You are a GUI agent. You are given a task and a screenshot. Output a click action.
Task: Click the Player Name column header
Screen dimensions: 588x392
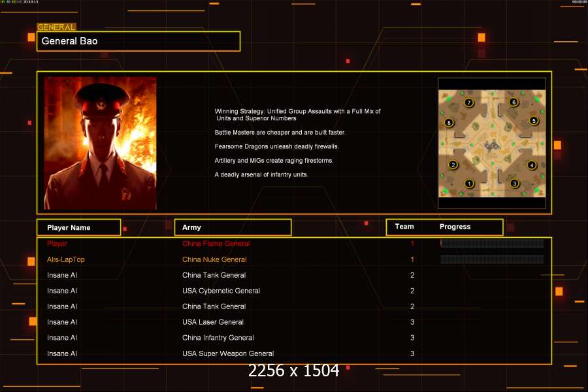(78, 227)
